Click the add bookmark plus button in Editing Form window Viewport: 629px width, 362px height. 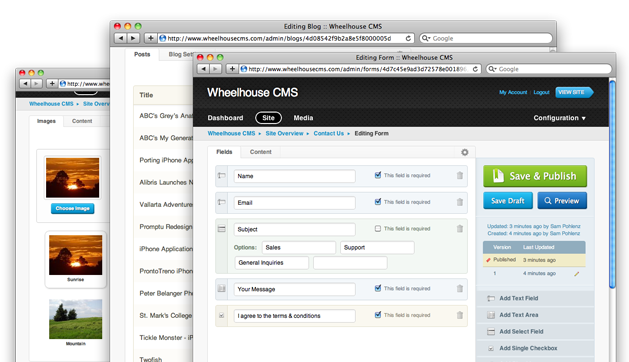click(x=232, y=69)
